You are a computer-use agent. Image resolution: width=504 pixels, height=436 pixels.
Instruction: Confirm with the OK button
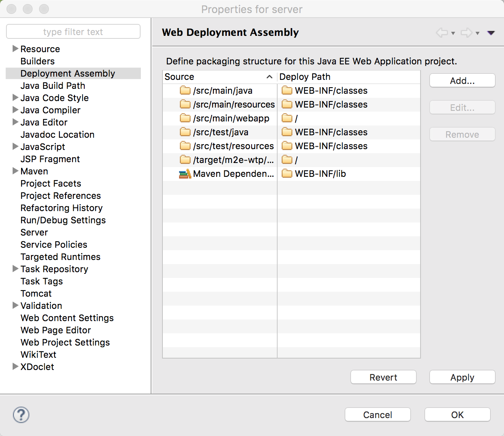pyautogui.click(x=458, y=415)
